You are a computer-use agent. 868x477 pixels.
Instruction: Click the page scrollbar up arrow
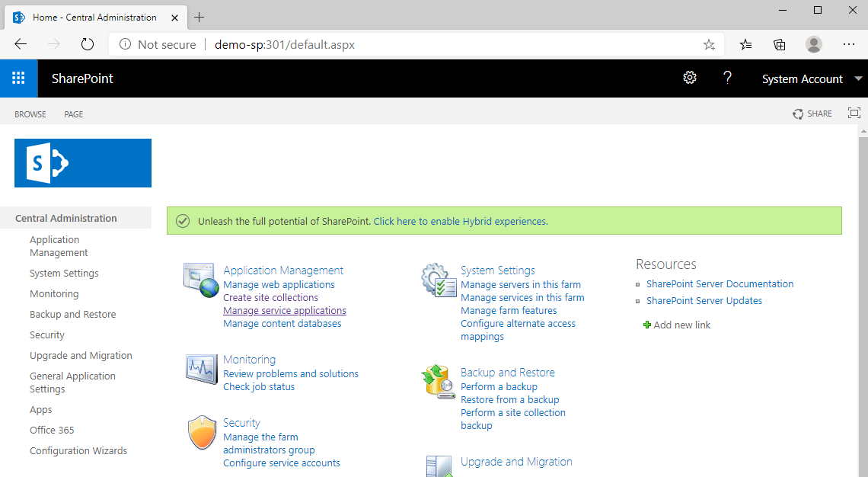(x=863, y=132)
